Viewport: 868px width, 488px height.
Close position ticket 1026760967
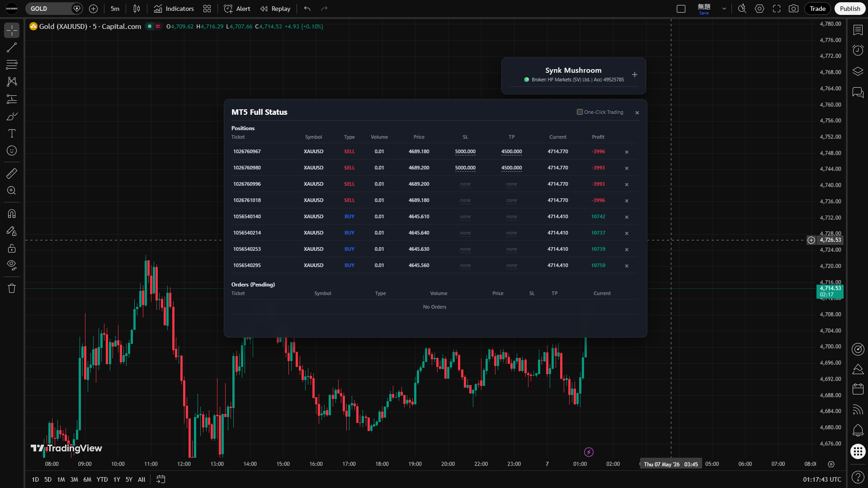[x=627, y=152]
